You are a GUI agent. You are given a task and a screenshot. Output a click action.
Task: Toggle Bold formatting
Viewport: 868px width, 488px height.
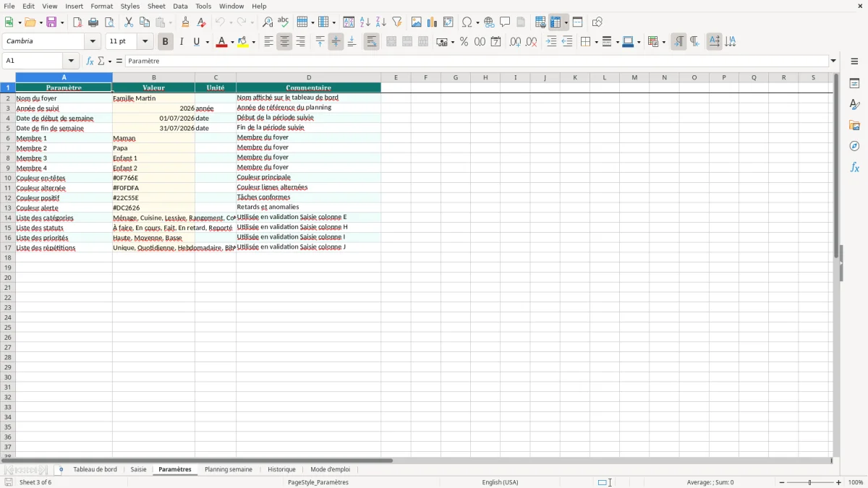(165, 42)
